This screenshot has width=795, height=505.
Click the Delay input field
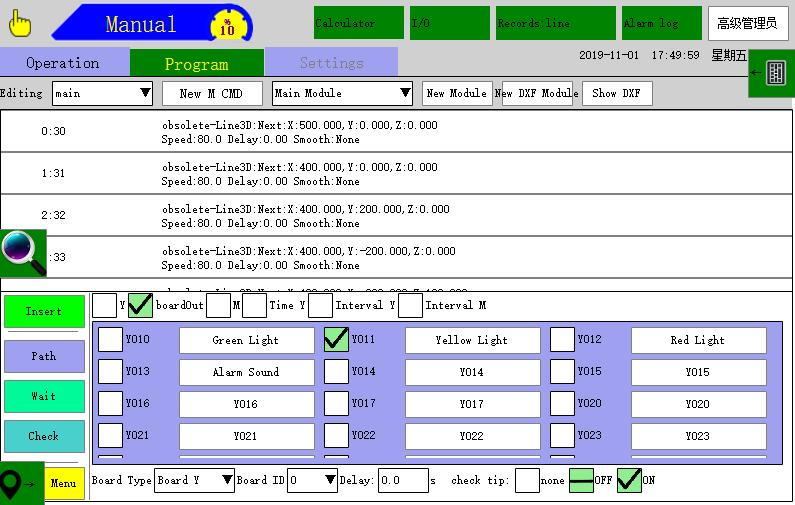(x=403, y=480)
